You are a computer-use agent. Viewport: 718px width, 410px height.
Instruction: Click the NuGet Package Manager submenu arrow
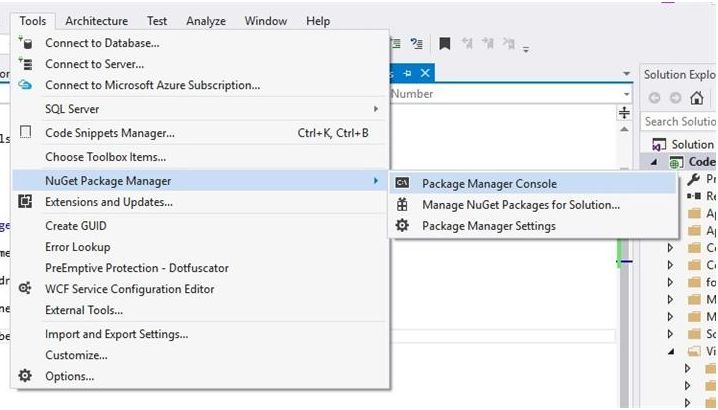pyautogui.click(x=375, y=180)
